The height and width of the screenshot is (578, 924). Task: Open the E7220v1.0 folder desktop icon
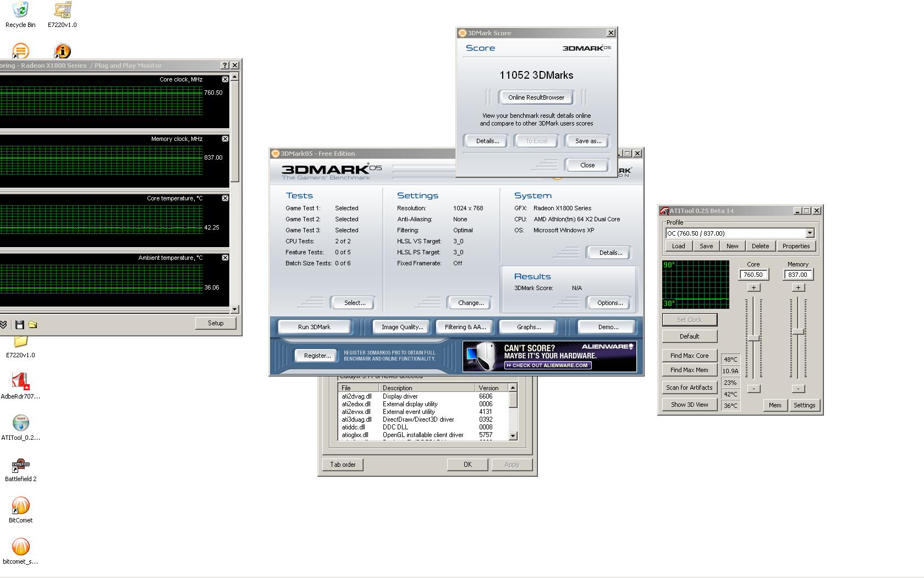point(20,342)
